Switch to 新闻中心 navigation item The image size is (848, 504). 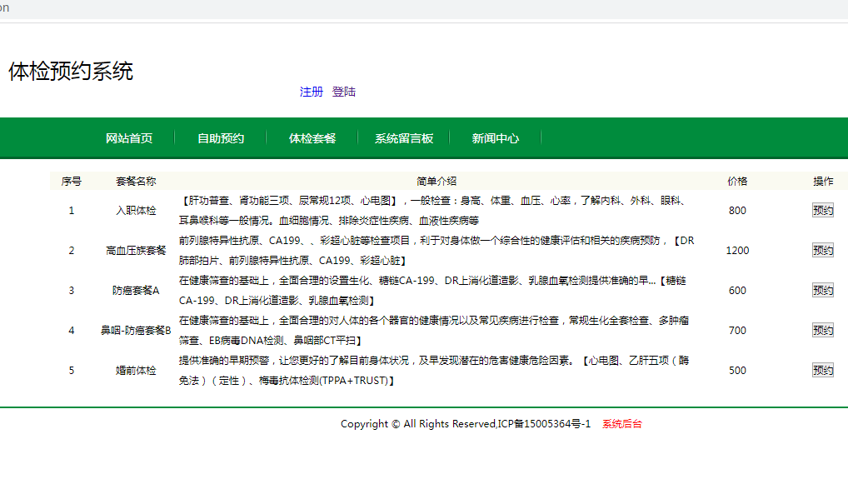tap(496, 138)
